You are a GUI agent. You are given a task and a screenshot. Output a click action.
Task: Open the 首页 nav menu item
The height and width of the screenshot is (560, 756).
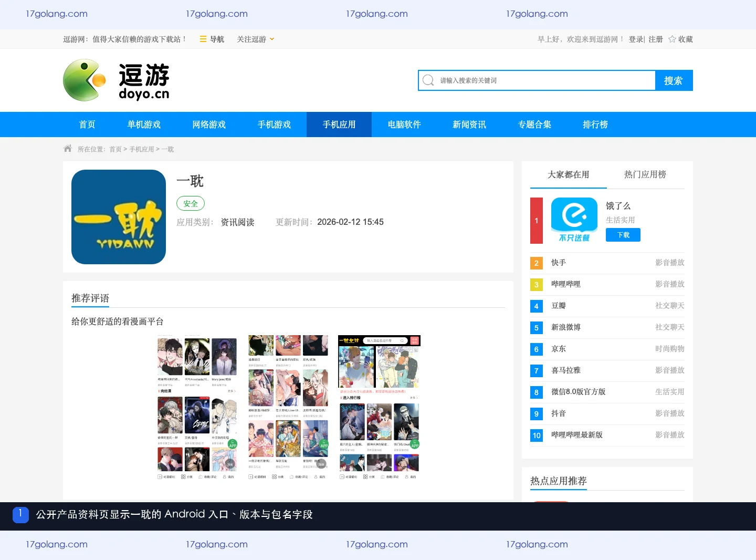pyautogui.click(x=87, y=125)
